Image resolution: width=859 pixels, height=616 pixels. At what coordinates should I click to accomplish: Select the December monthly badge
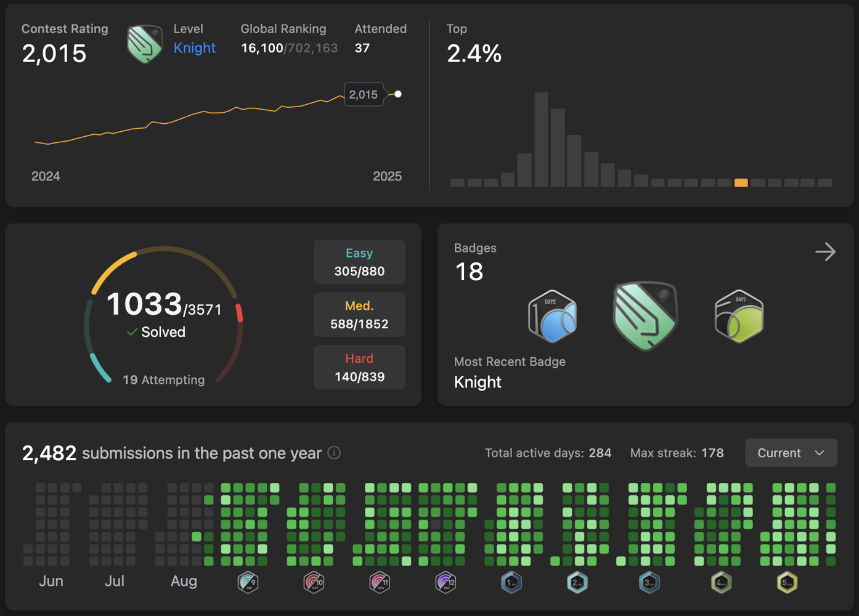tap(446, 582)
